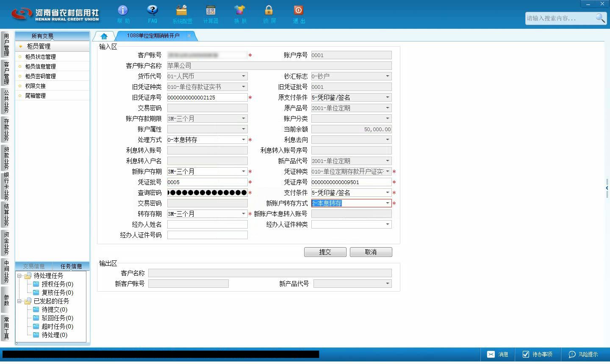Switch to 交易信息 panel tab
Viewport: 610px width, 364px height.
pos(34,266)
